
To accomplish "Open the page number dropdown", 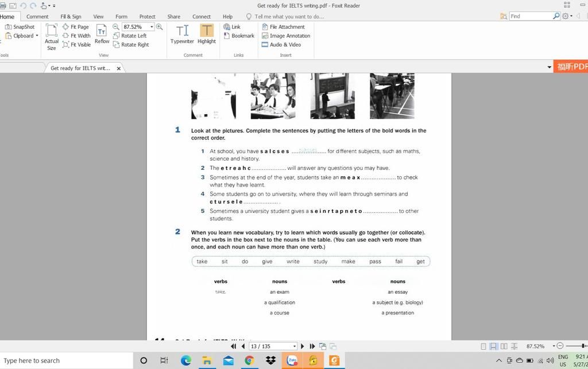I will (295, 346).
